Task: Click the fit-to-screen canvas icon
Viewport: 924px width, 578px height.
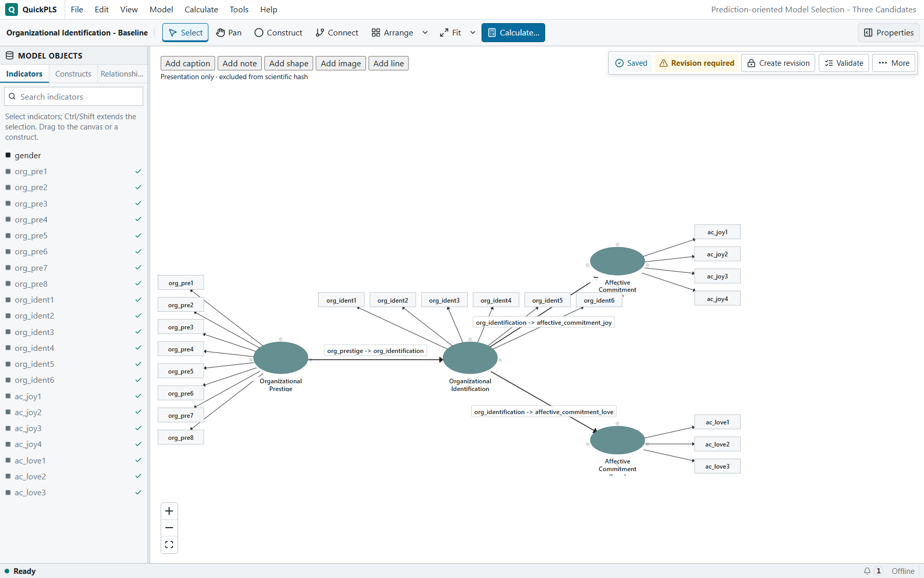Action: coord(169,545)
